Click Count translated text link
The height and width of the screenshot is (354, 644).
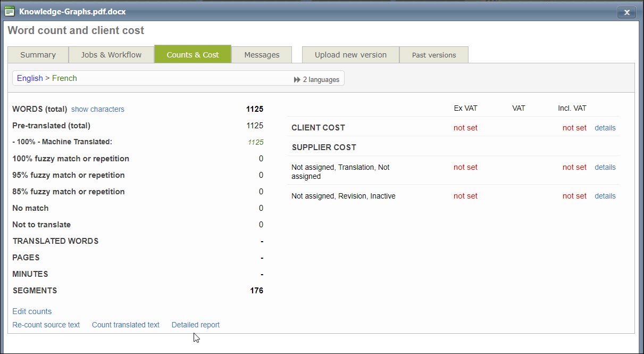tap(126, 325)
